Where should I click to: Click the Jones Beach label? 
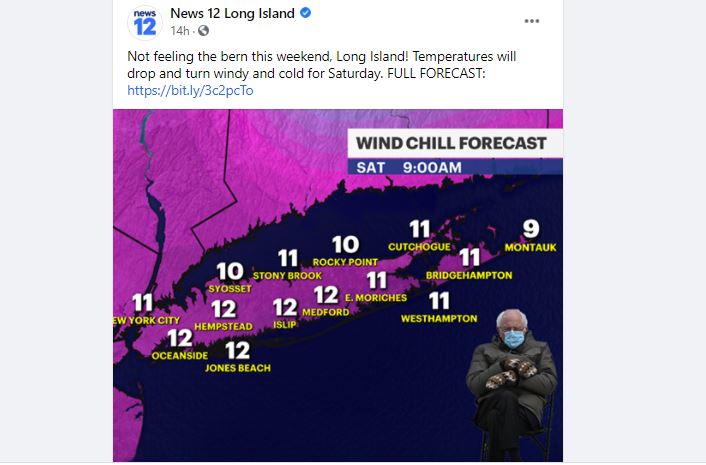coord(238,368)
